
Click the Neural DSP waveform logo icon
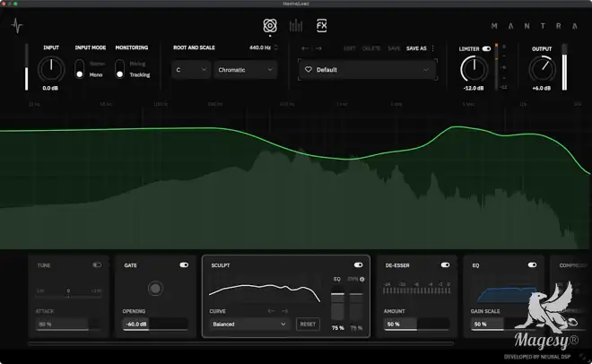[17, 26]
